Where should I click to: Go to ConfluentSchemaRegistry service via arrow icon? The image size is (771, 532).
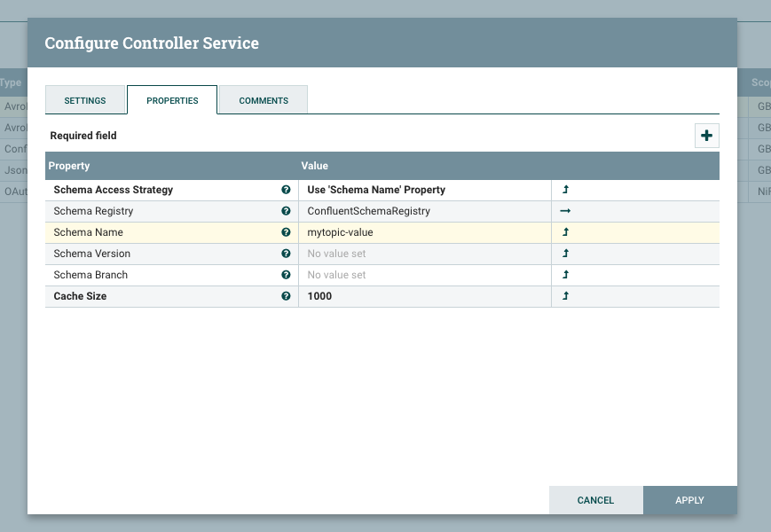click(565, 211)
